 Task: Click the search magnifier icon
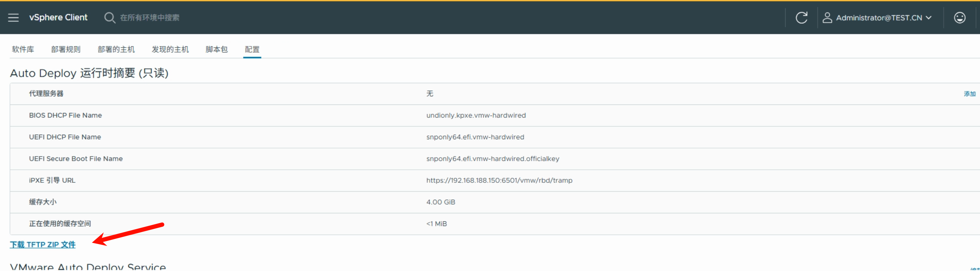(x=110, y=17)
